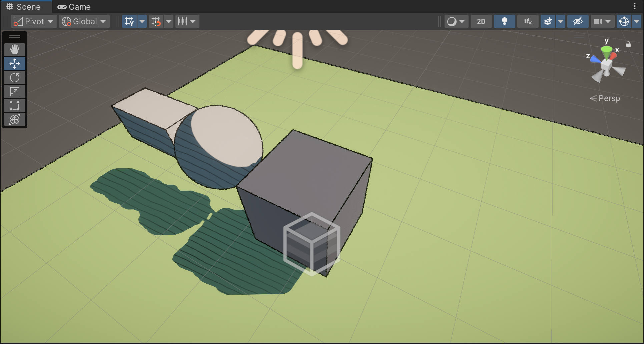
Task: Open the Pivot handle position dropdown
Action: tap(33, 21)
